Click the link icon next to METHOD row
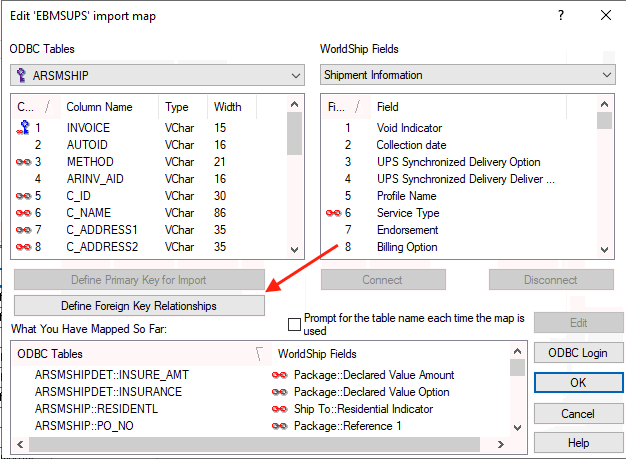Image resolution: width=626 pixels, height=459 pixels. (x=24, y=162)
